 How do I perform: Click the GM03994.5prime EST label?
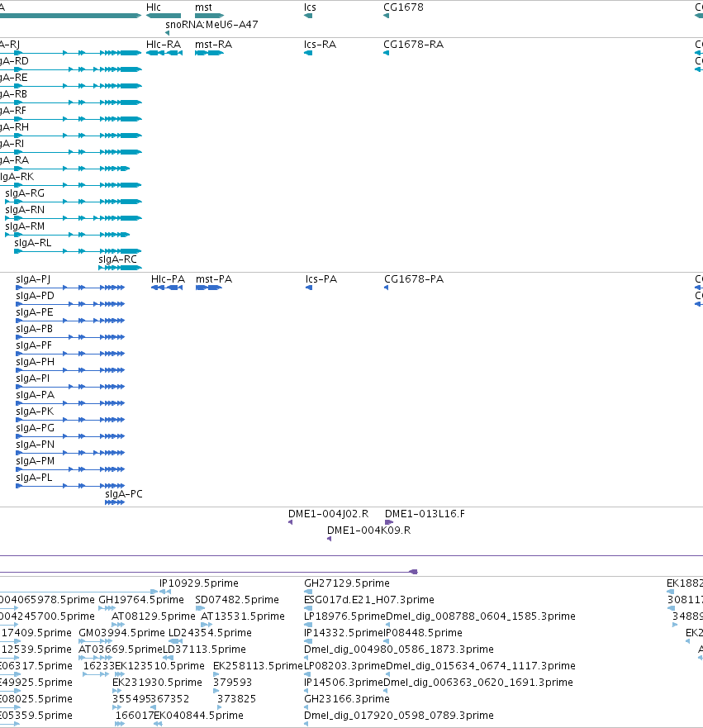click(x=121, y=633)
